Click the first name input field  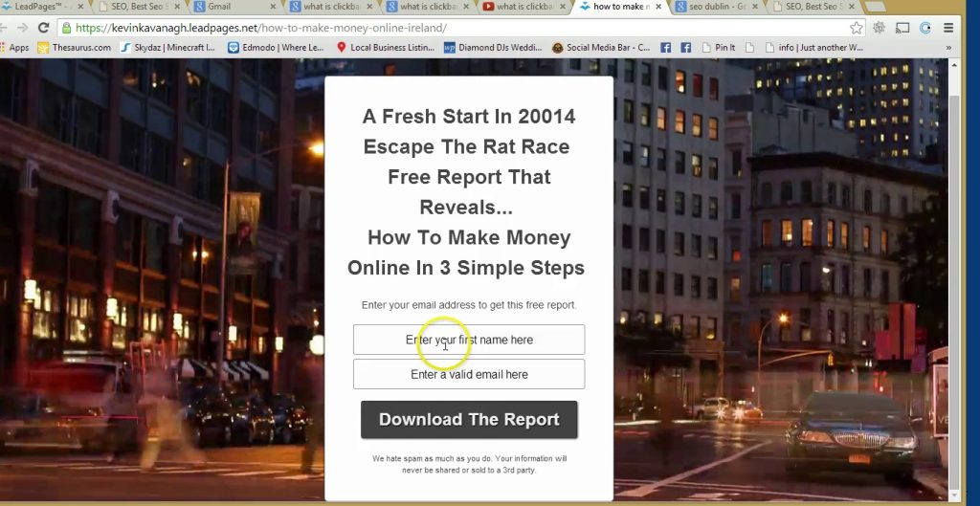click(x=468, y=340)
